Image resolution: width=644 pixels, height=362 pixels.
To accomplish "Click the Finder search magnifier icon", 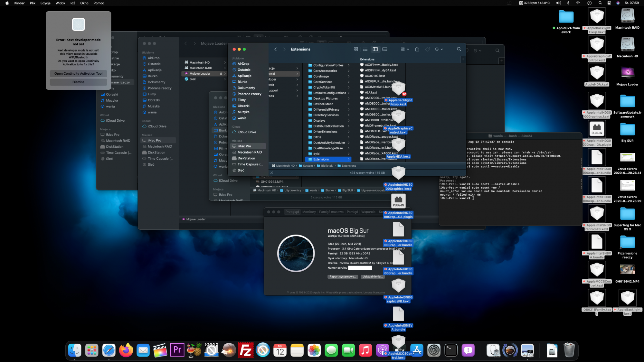I will point(459,49).
